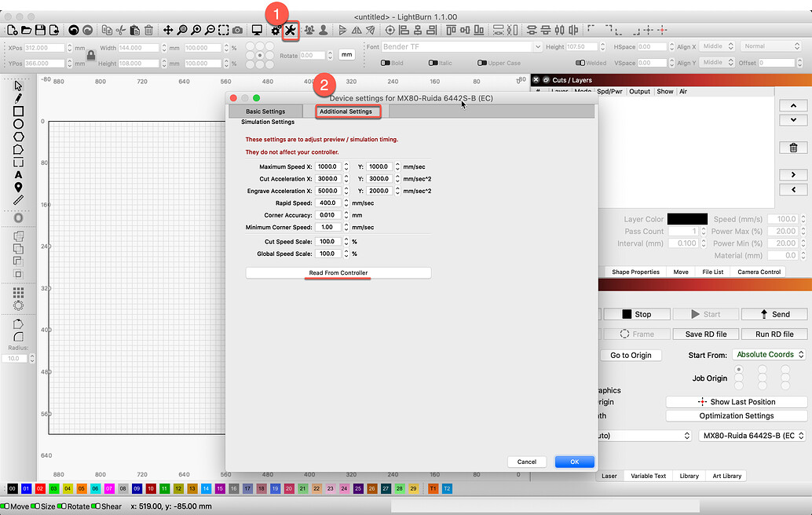Select the Ellipse drawing tool

tap(17, 123)
